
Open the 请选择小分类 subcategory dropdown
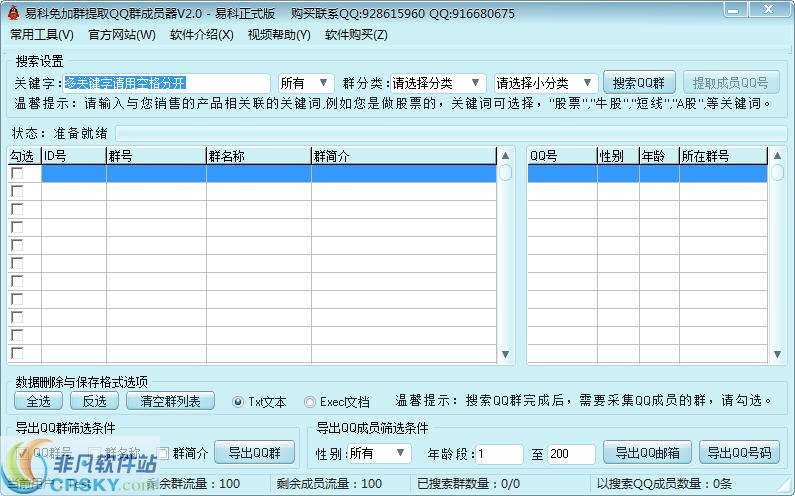tap(546, 83)
